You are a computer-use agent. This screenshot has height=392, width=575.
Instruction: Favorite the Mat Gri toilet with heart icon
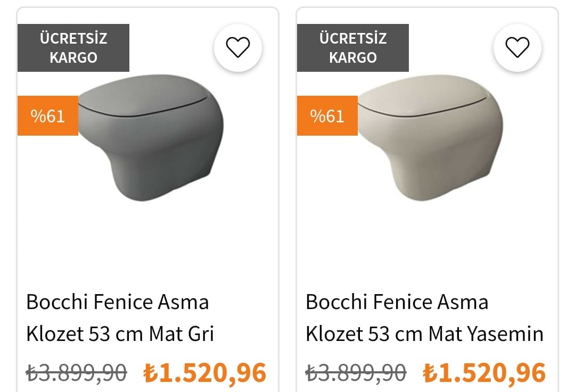pos(238,48)
